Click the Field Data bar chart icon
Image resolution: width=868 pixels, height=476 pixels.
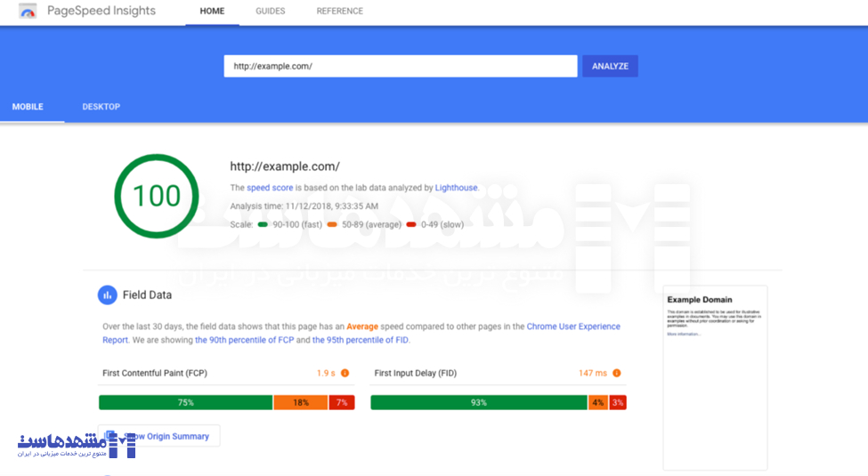[107, 294]
